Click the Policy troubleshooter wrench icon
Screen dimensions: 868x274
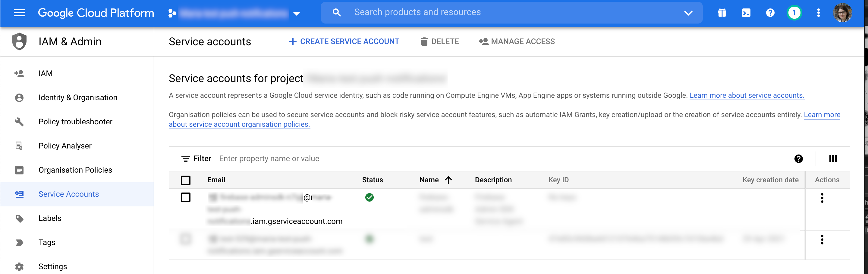point(19,122)
